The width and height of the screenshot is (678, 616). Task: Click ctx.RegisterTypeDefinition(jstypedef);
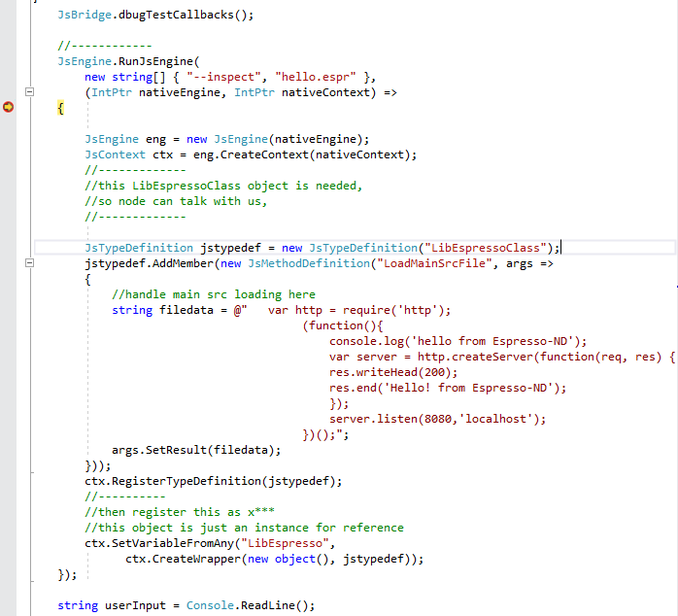tap(214, 482)
